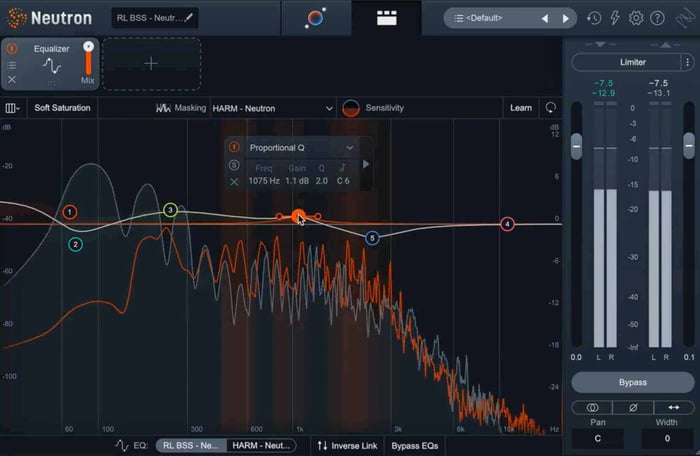
Task: Select EQ node 4
Action: coord(507,224)
